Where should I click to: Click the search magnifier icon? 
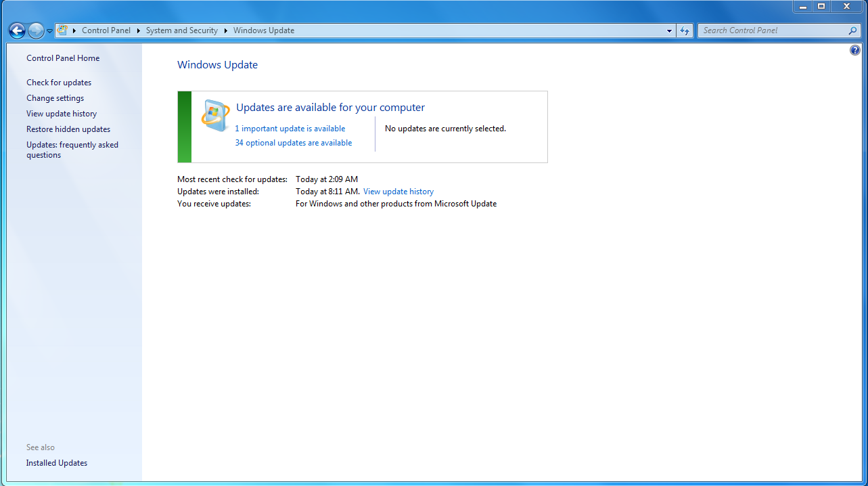click(x=853, y=30)
